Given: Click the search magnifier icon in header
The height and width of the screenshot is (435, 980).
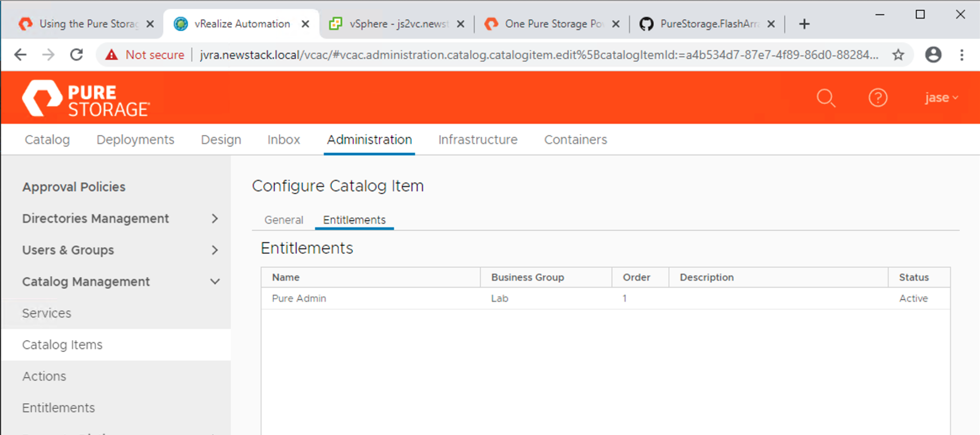Looking at the screenshot, I should coord(825,98).
